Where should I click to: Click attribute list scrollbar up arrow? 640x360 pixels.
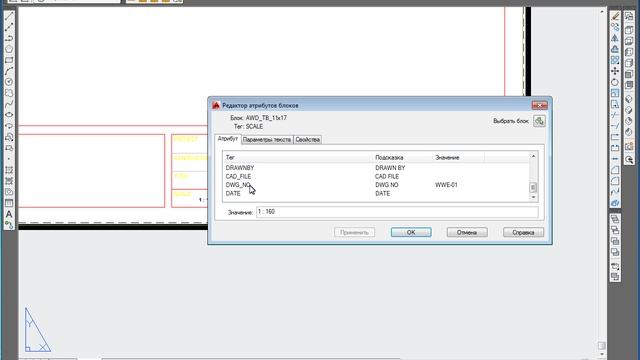tap(533, 156)
